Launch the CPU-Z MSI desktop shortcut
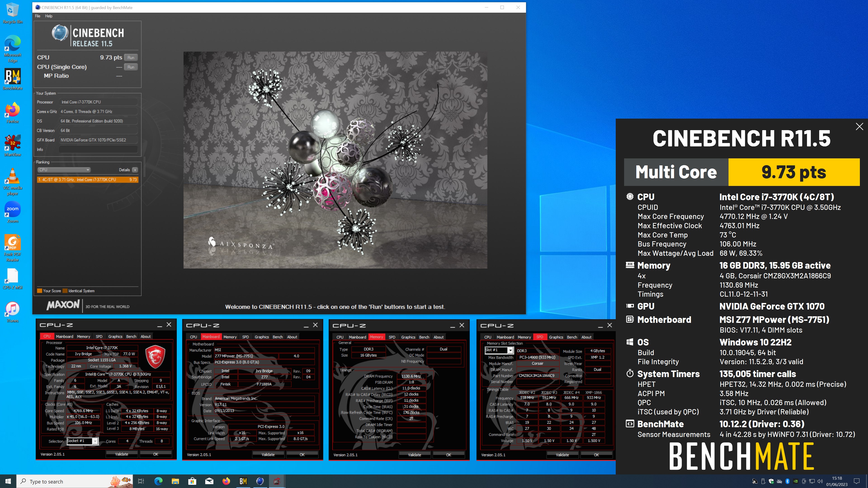868x488 pixels. pos(12,279)
